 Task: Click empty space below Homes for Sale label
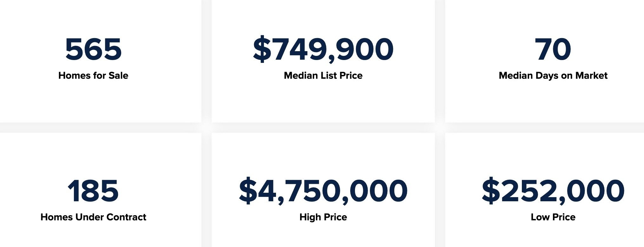click(93, 102)
